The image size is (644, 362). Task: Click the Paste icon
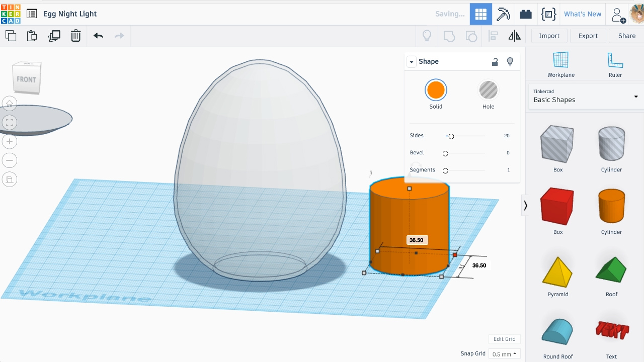(x=32, y=36)
